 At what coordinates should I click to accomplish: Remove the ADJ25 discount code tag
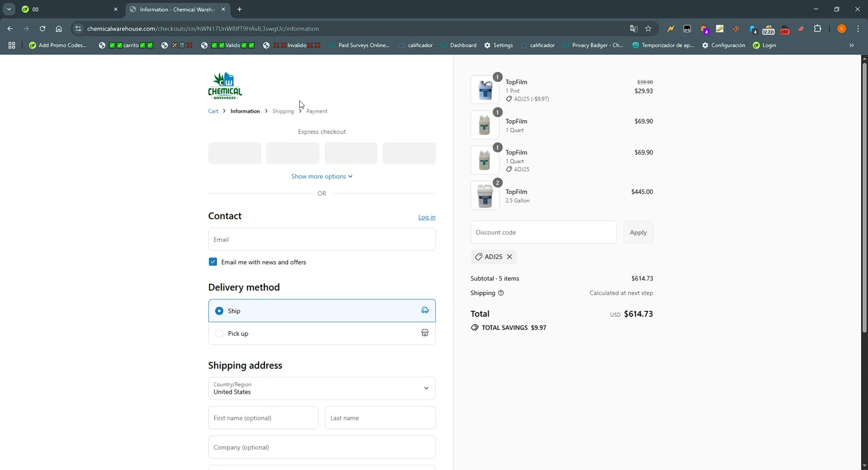(509, 257)
